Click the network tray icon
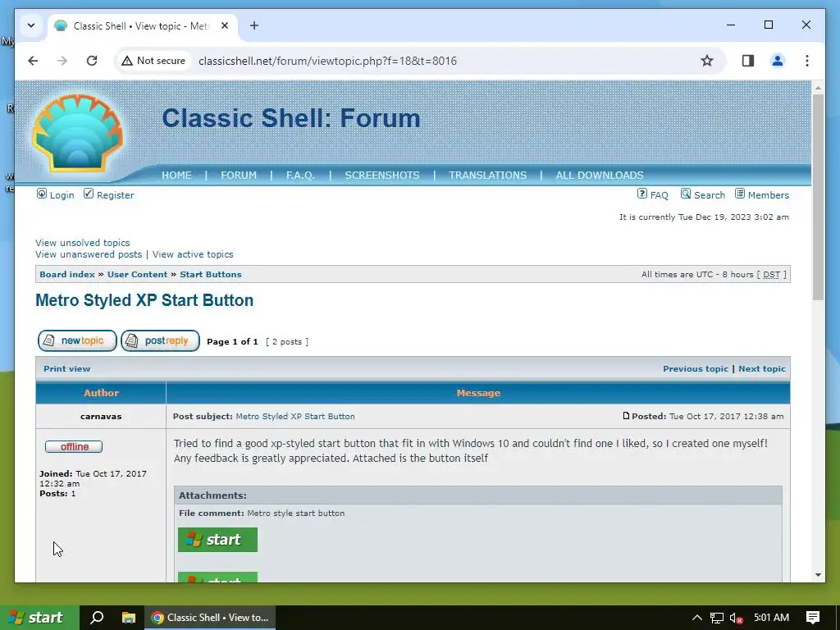 [x=717, y=618]
